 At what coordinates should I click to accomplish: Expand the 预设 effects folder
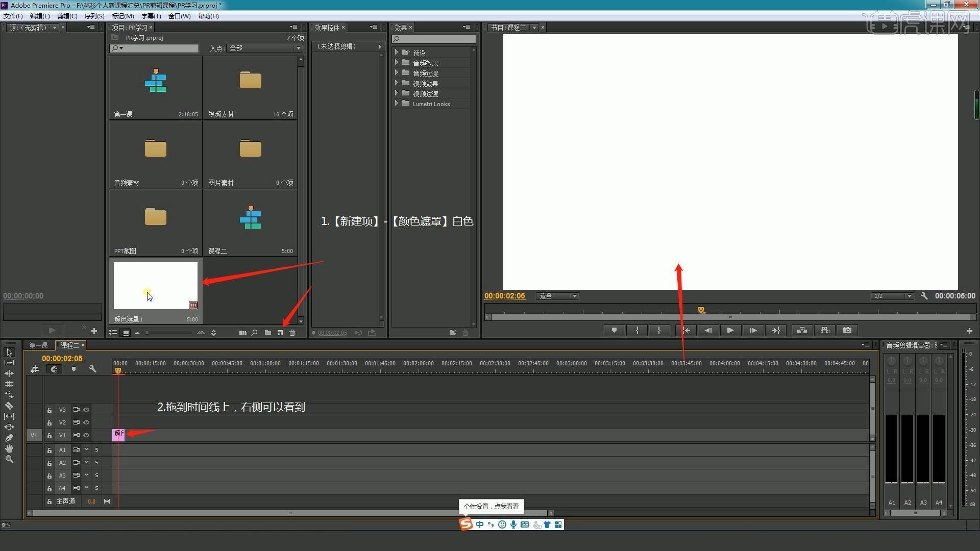pos(397,52)
